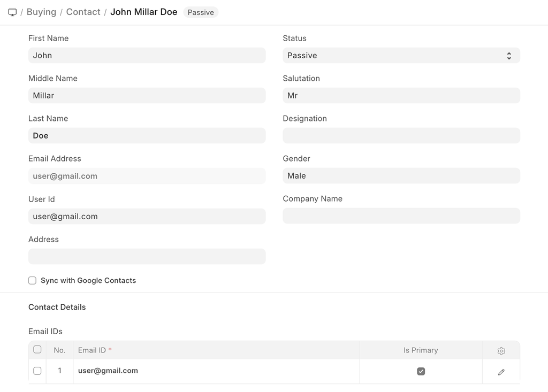Open the Gender field showing Male

[x=401, y=176]
